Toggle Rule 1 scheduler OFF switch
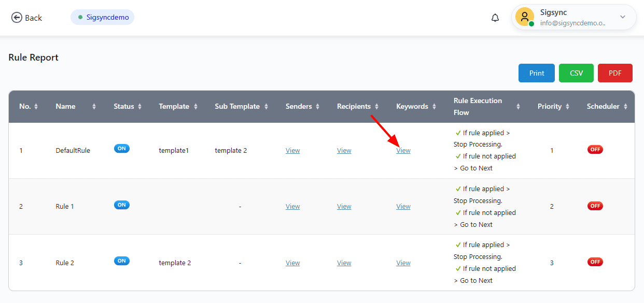The image size is (644, 303). (x=595, y=206)
